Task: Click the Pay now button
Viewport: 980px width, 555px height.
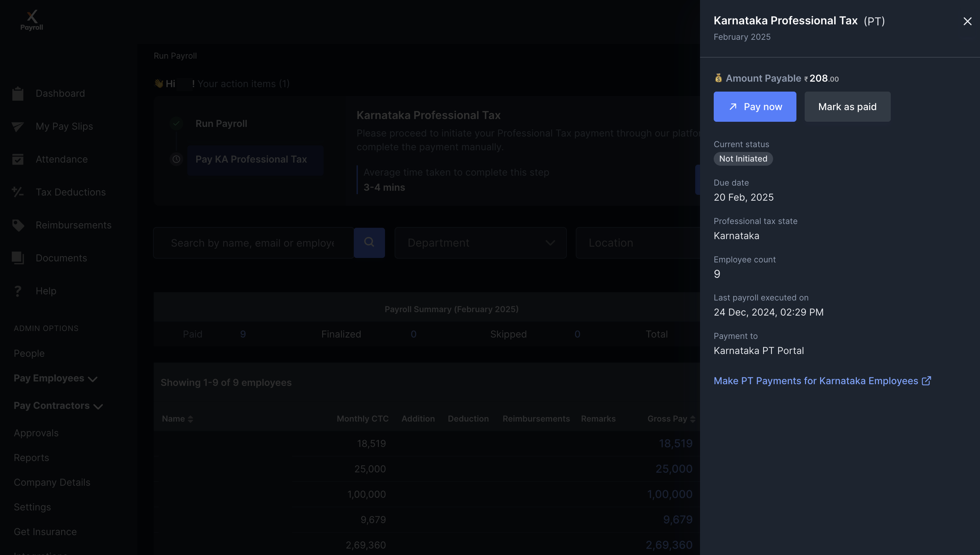Action: coord(755,106)
